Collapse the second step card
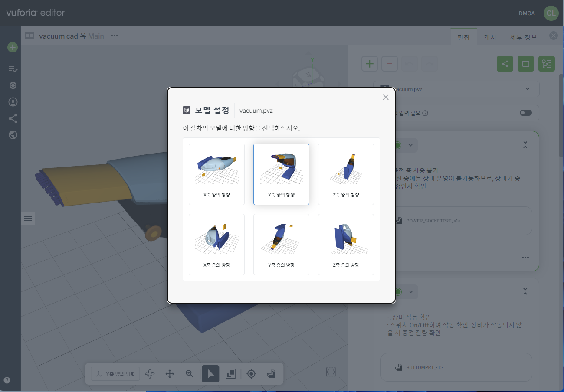 pos(525,291)
